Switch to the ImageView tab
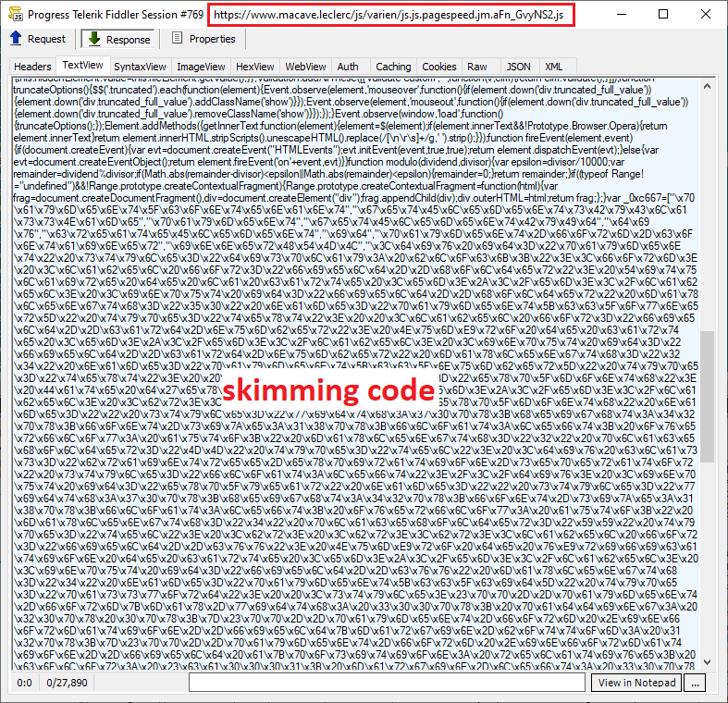Image resolution: width=728 pixels, height=703 pixels. click(201, 67)
